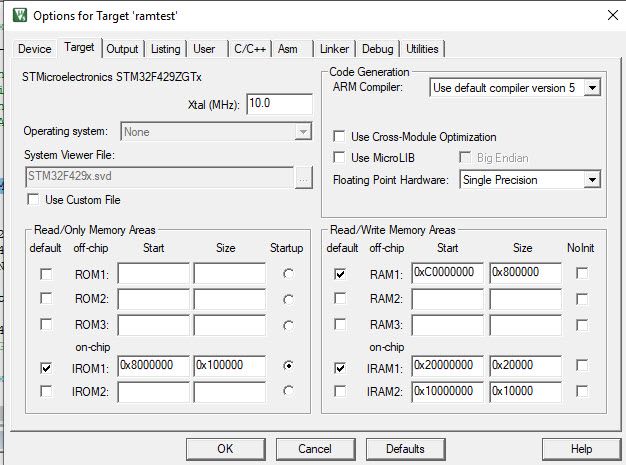Click the Keil uVision icon in title bar
626x465 pixels.
pyautogui.click(x=20, y=16)
